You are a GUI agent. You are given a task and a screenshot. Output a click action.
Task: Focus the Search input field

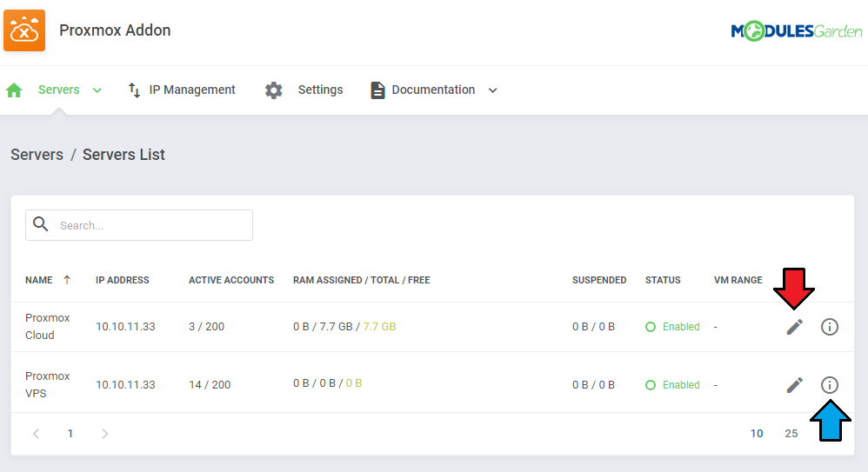(139, 225)
